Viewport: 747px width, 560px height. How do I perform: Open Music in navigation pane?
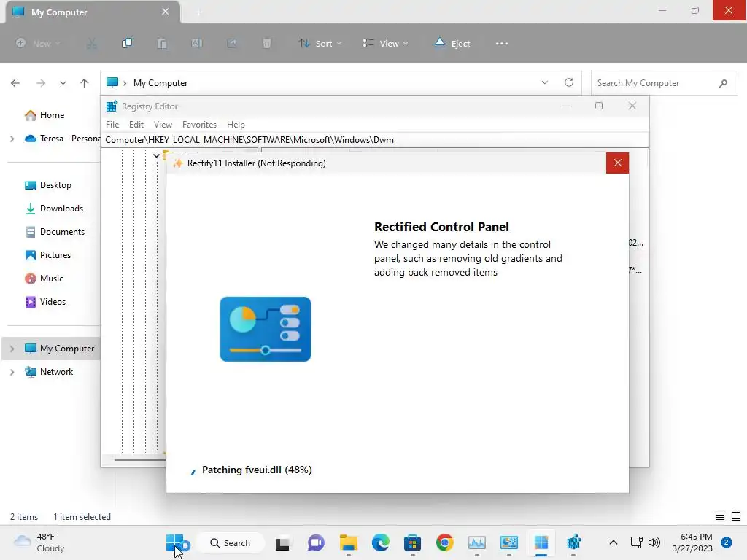click(52, 279)
